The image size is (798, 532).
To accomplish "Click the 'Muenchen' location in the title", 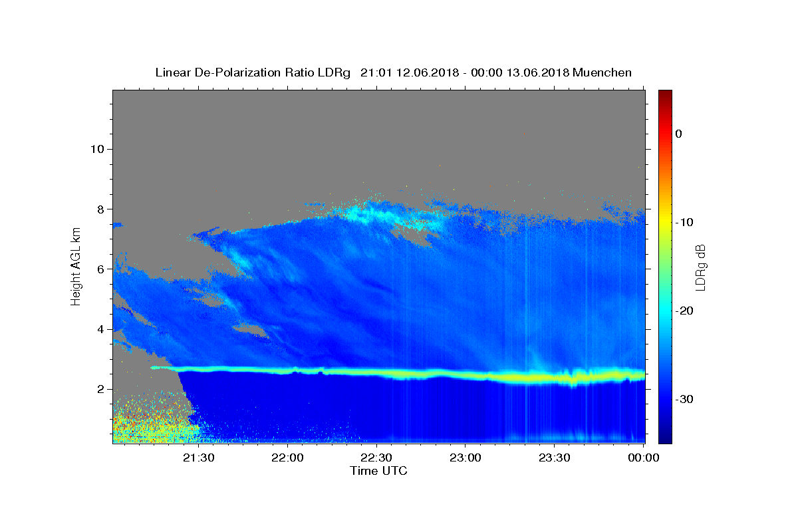I will pyautogui.click(x=602, y=72).
